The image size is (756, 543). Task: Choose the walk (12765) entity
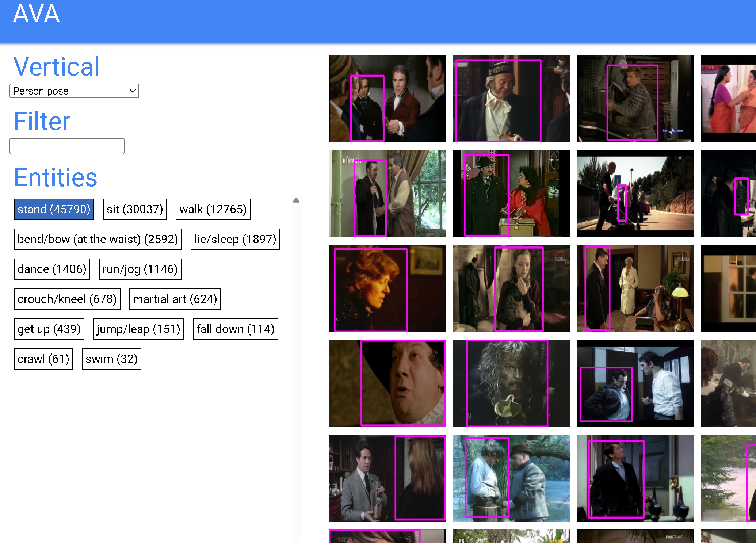(x=213, y=209)
